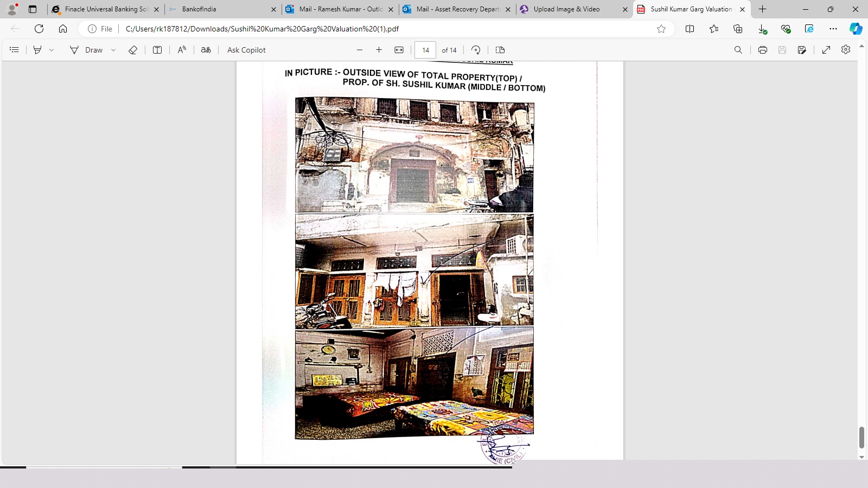Open PDF viewer settings gear
The width and height of the screenshot is (868, 488).
click(x=846, y=50)
